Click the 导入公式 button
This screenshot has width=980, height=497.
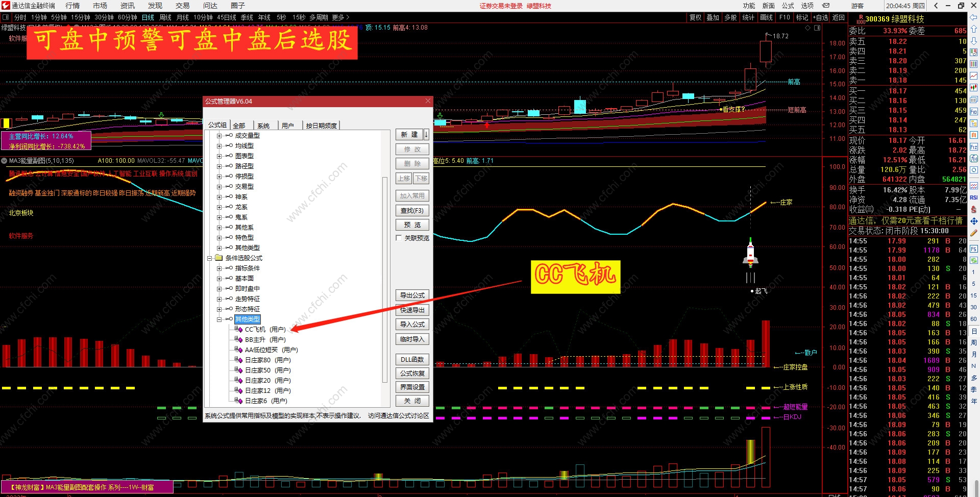[412, 325]
